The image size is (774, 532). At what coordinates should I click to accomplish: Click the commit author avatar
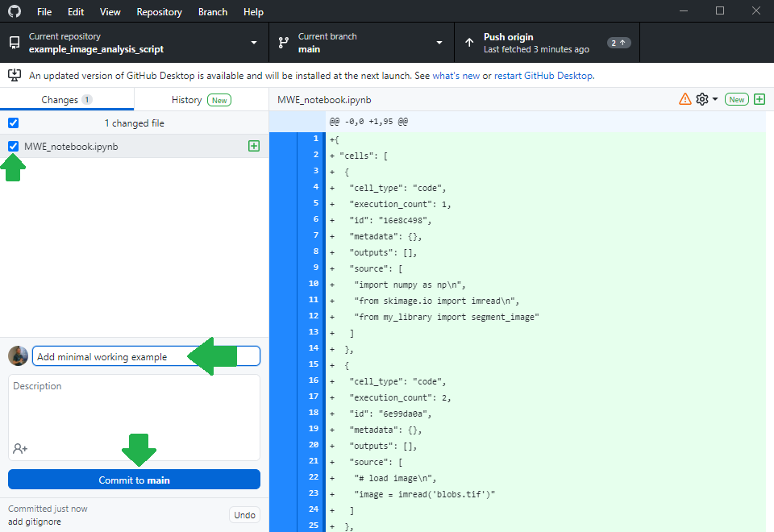tap(18, 356)
